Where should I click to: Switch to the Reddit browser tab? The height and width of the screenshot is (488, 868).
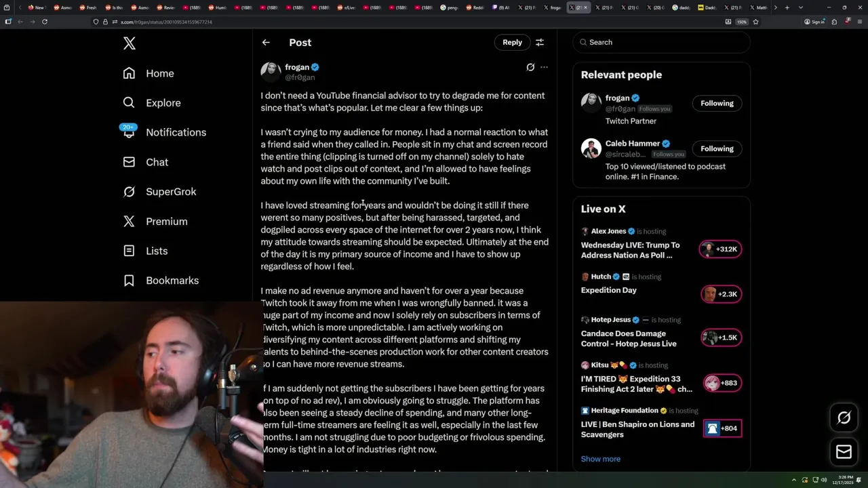(x=475, y=7)
